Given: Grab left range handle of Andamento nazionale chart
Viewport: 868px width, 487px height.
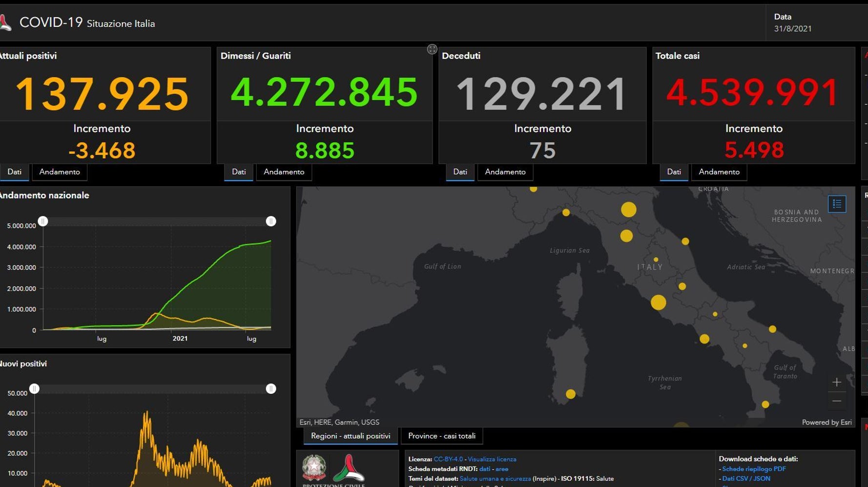Looking at the screenshot, I should [43, 222].
